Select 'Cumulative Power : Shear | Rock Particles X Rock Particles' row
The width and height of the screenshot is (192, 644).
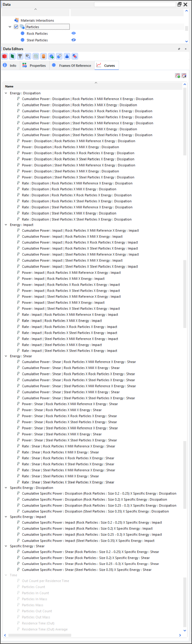coord(78,374)
